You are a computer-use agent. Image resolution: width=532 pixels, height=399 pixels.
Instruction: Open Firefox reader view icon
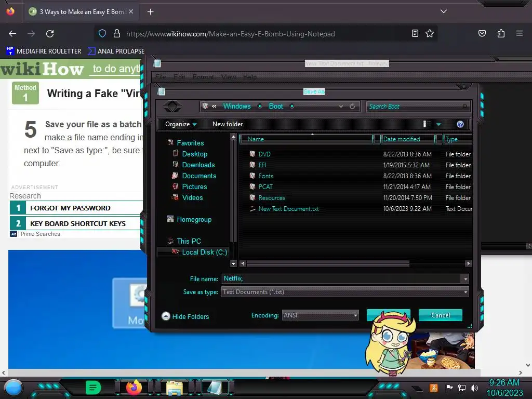click(415, 33)
